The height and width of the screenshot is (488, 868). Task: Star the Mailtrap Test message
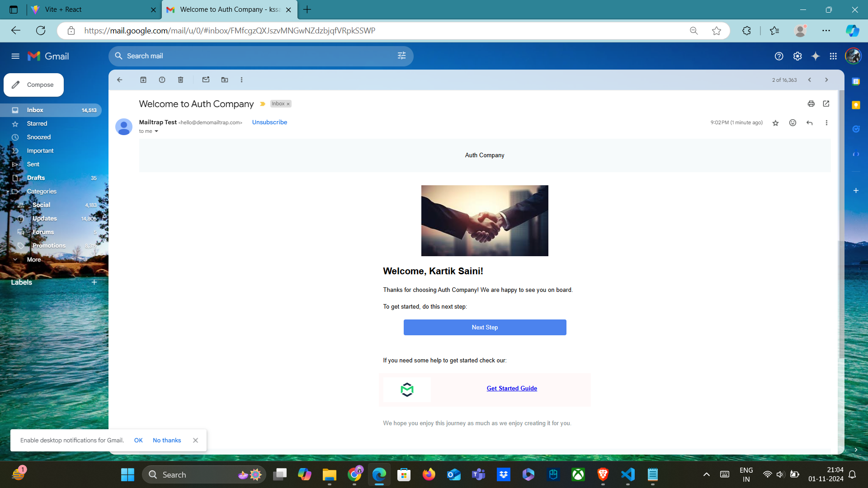[x=775, y=123]
